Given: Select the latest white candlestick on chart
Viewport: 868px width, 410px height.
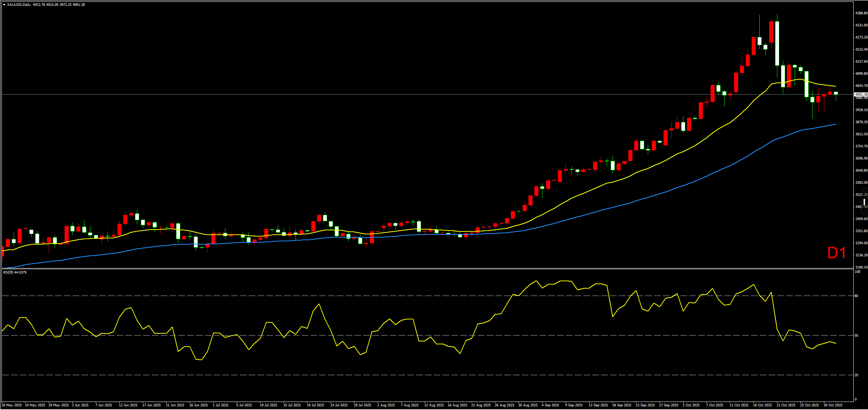Looking at the screenshot, I should tap(836, 93).
